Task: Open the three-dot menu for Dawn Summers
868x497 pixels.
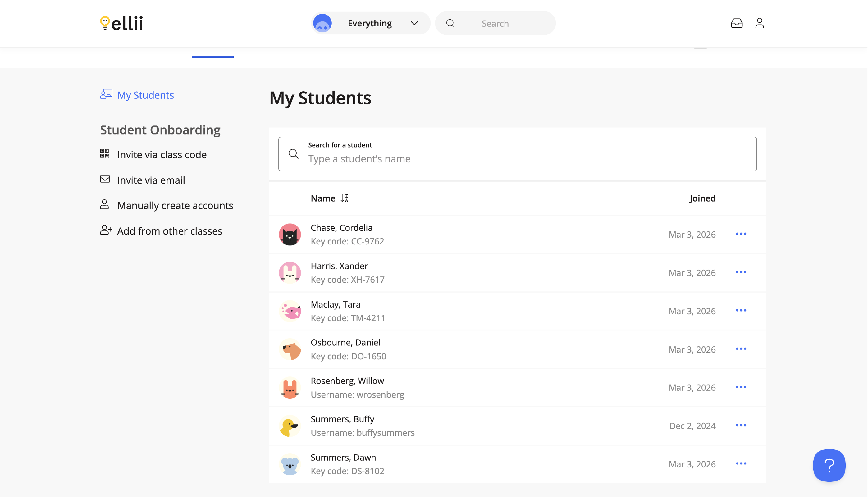Action: [x=741, y=463]
